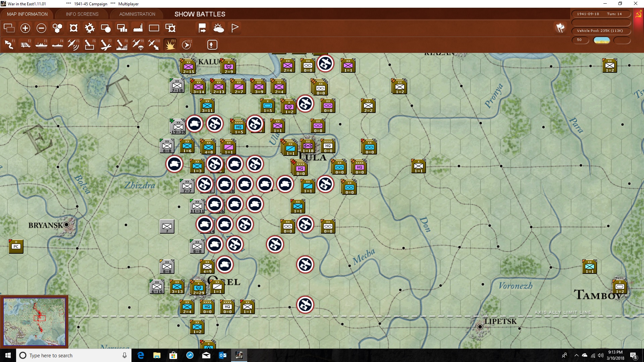This screenshot has height=362, width=644.
Task: Select the 2=29 unit at Orel
Action: 198,288
